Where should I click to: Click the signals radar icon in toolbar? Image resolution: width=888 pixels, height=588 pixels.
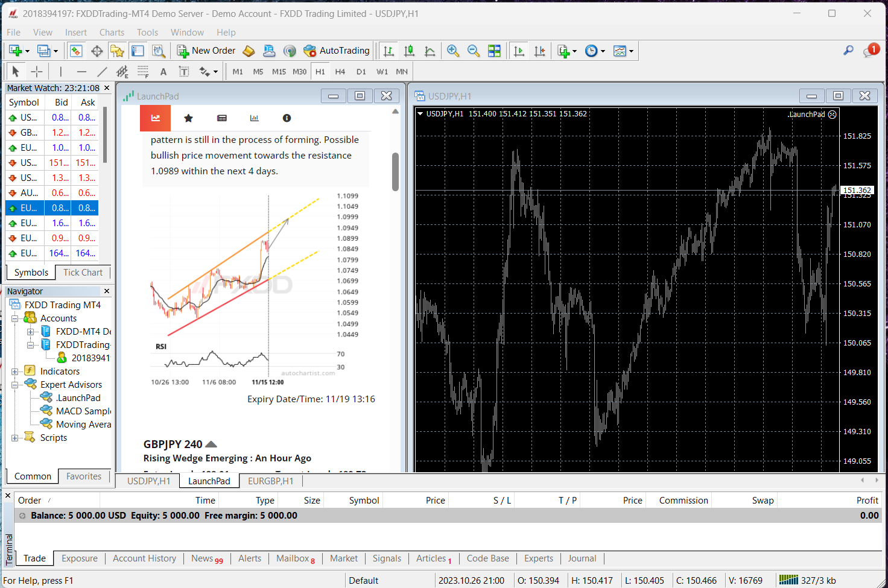point(290,51)
